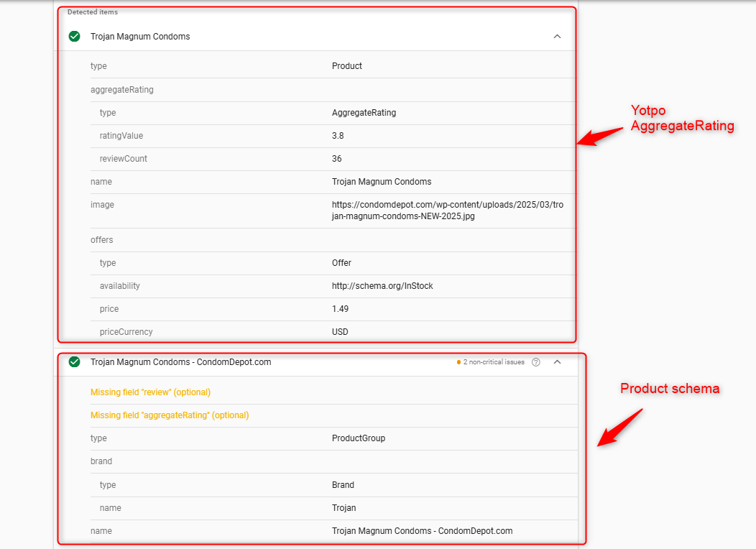Collapse the Trojan Magnum Condoms - CondomDepot.com chevron

557,362
